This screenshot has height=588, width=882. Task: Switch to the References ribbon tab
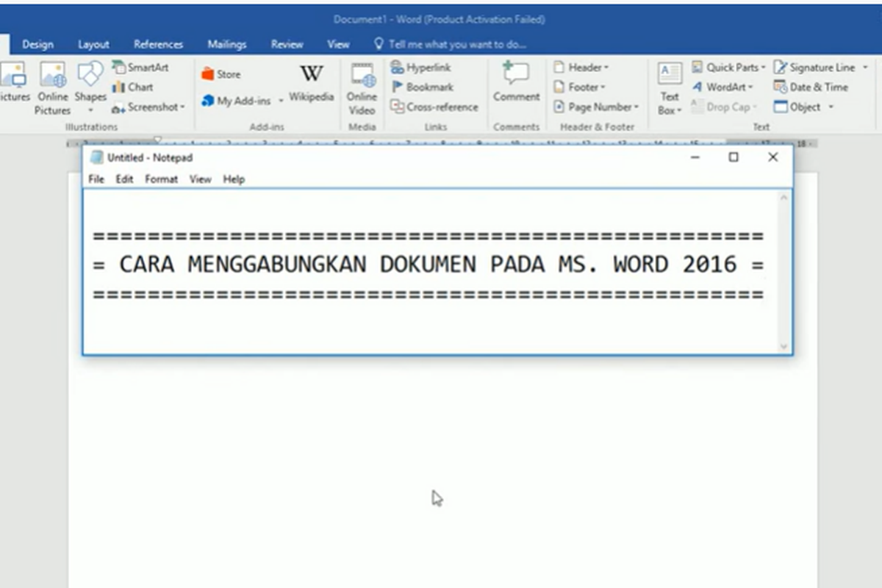(x=158, y=44)
